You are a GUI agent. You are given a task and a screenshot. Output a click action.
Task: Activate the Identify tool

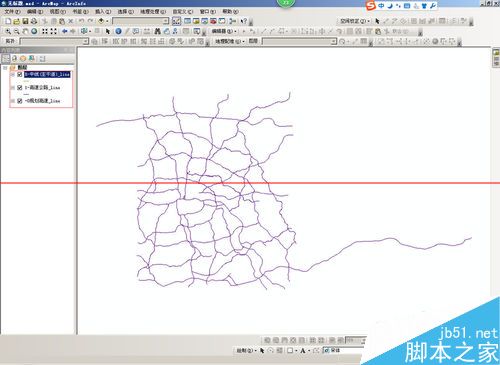click(x=118, y=31)
